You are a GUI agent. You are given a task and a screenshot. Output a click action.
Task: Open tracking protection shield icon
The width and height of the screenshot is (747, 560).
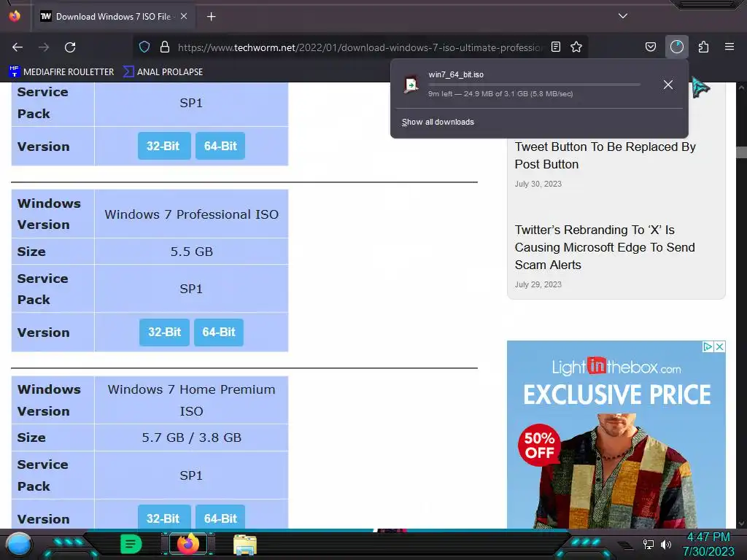click(x=144, y=47)
